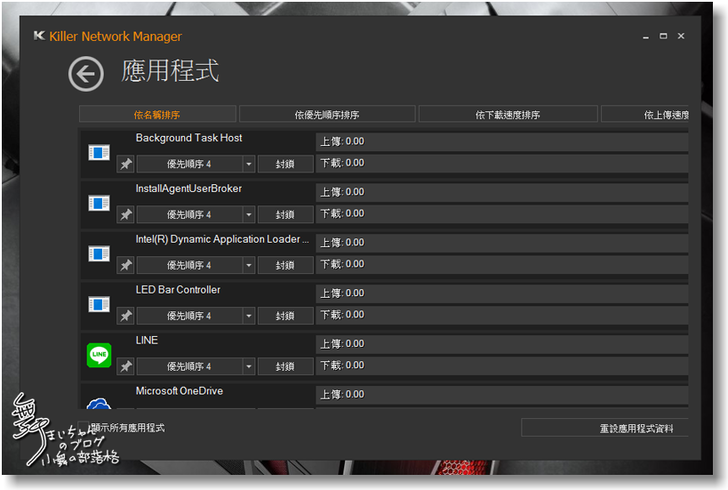The height and width of the screenshot is (490, 728).
Task: Pin the Intel(R) Dynamic Application Loader entry
Action: coord(125,265)
